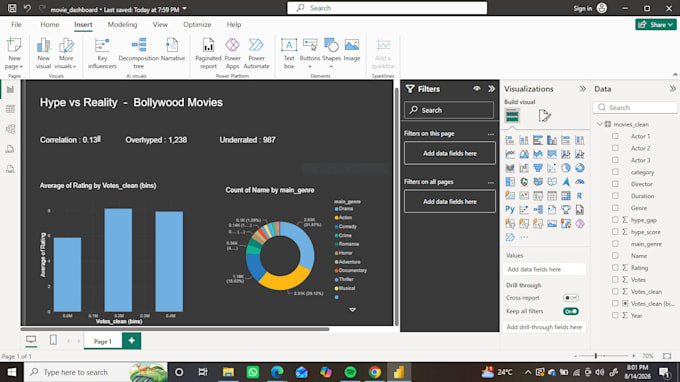This screenshot has height=382, width=680.
Task: Select the funnel chart visual
Action: tap(538, 168)
